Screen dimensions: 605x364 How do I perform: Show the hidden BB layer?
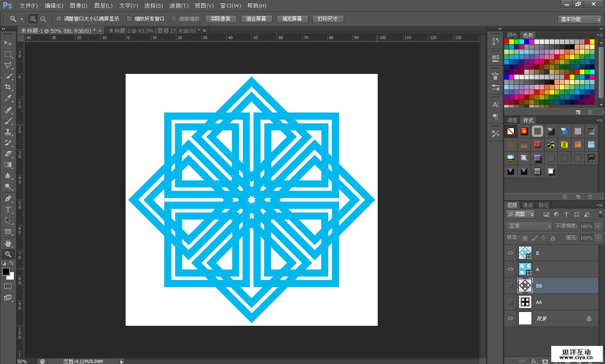pos(510,285)
